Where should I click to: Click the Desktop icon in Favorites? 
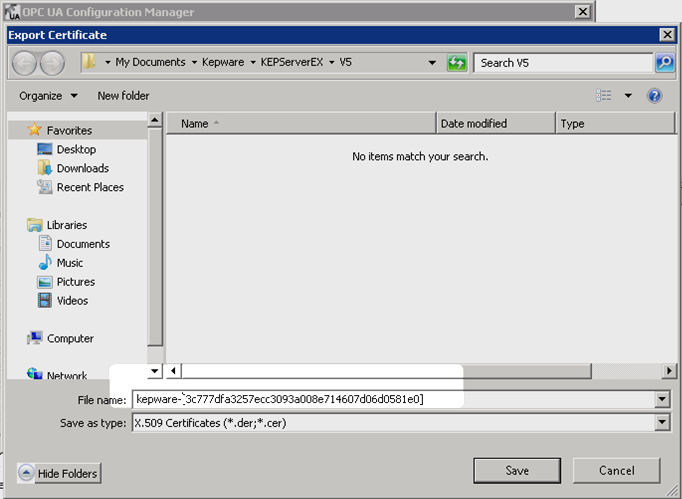pyautogui.click(x=45, y=149)
